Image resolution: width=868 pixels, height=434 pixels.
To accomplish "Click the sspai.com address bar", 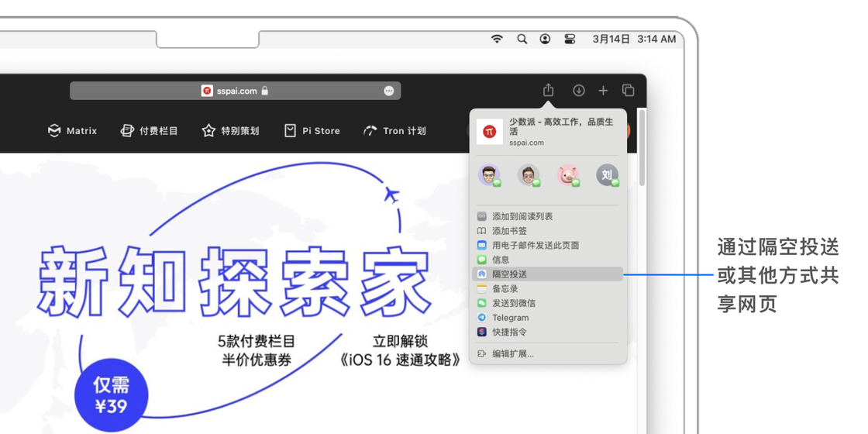I will pos(235,91).
